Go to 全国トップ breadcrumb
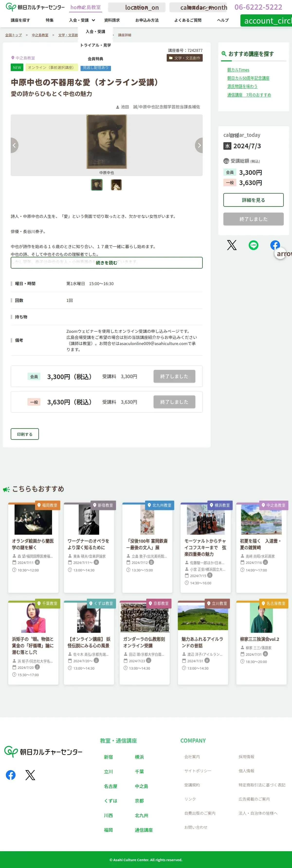Viewport: 292px width, 868px height. click(13, 35)
